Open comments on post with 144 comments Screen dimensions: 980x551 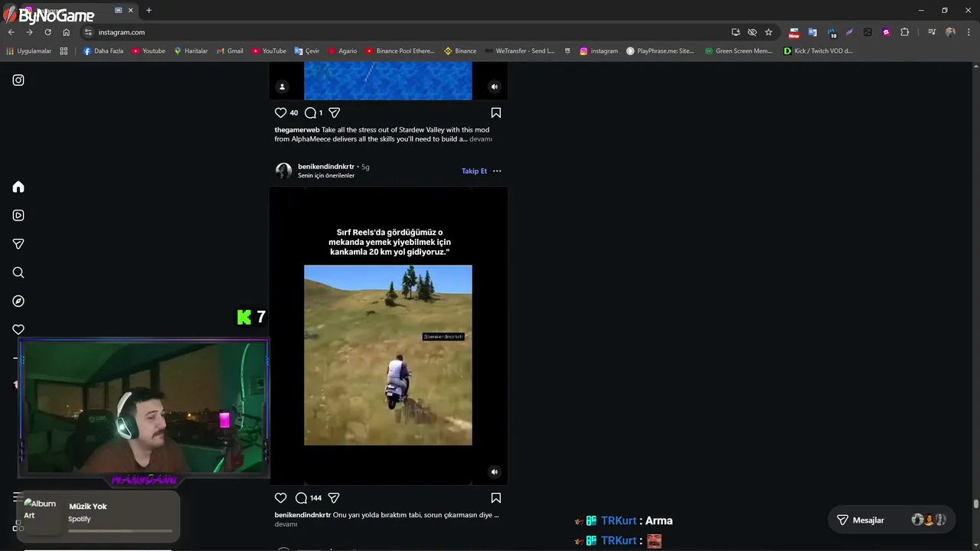coord(301,497)
